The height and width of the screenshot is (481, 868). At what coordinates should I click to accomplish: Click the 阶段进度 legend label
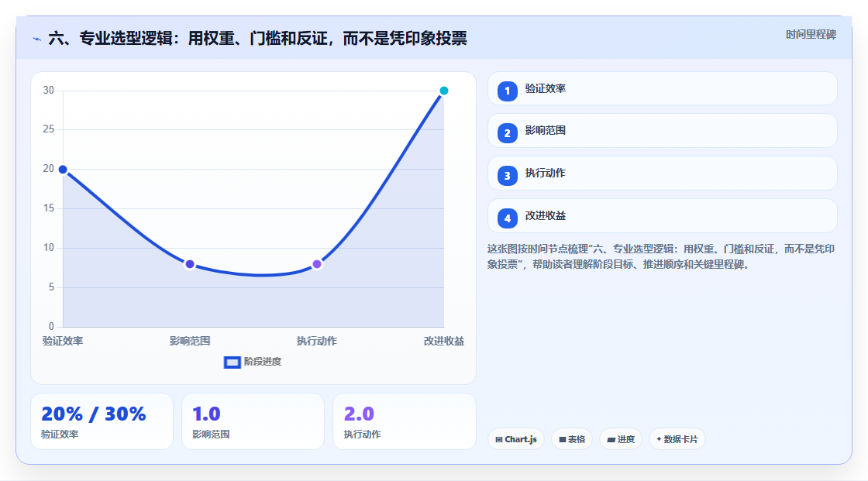tap(263, 362)
